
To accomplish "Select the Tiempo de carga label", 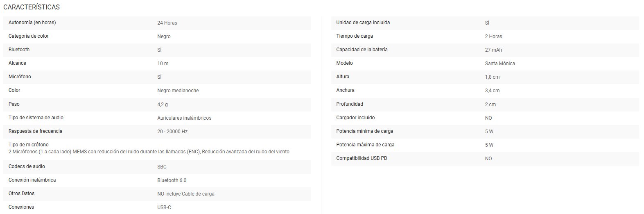I will click(x=354, y=36).
